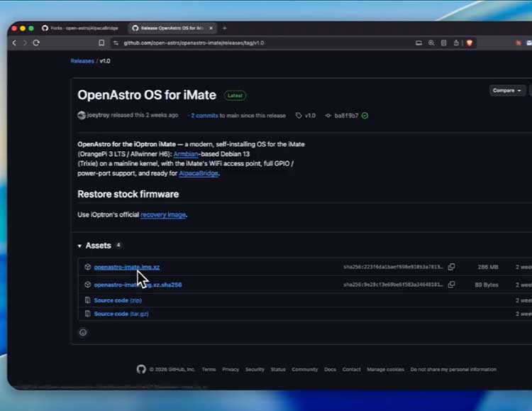Copy sha256 of the .sha256 asset
532x411 pixels.
[451, 285]
